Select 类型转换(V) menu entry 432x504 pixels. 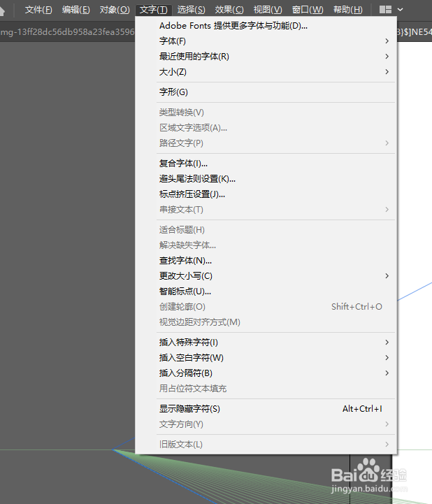(x=266, y=113)
